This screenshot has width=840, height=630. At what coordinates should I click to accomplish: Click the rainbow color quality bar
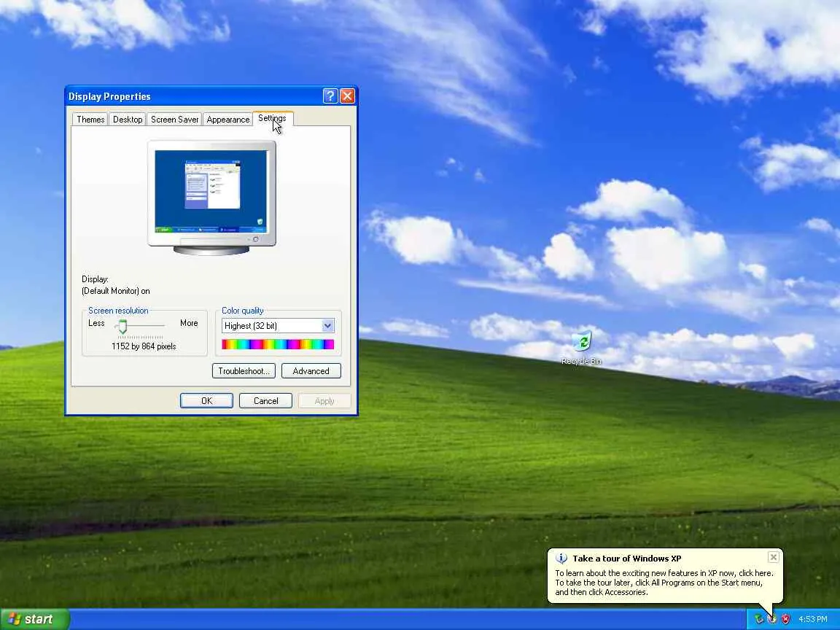click(x=278, y=344)
